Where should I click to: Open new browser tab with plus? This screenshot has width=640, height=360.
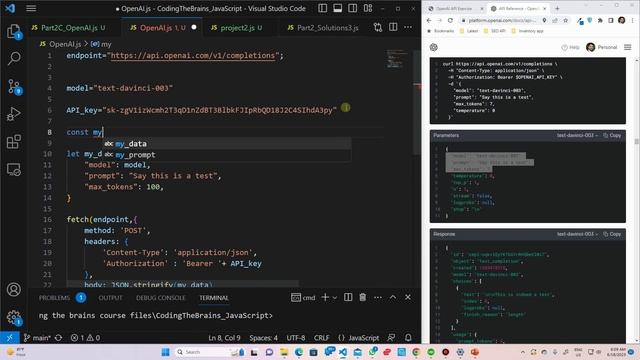[x=557, y=8]
